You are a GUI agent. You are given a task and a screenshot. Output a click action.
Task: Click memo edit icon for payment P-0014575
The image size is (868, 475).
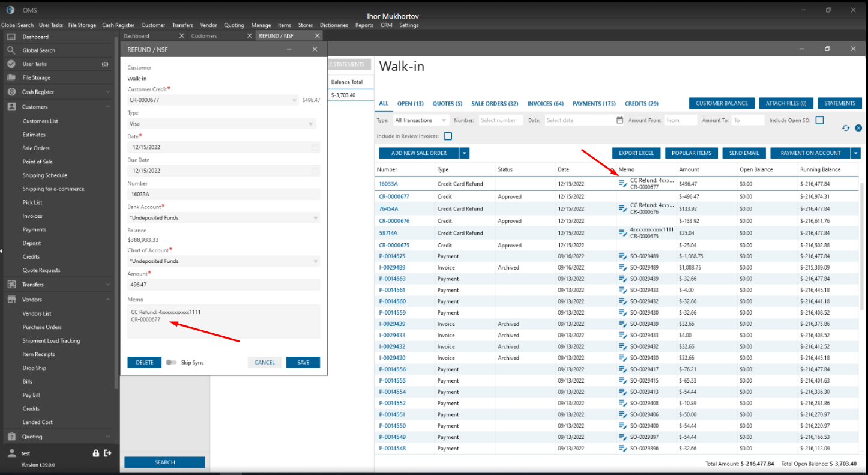click(x=623, y=256)
